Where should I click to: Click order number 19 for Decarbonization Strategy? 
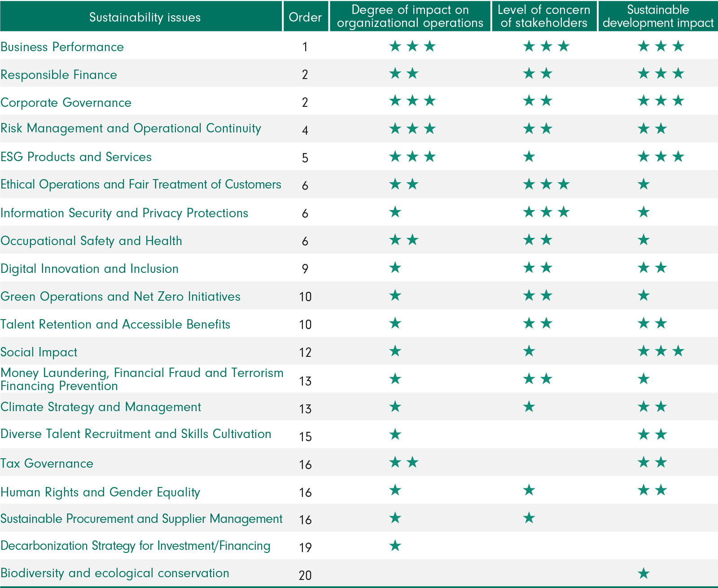[x=305, y=548]
